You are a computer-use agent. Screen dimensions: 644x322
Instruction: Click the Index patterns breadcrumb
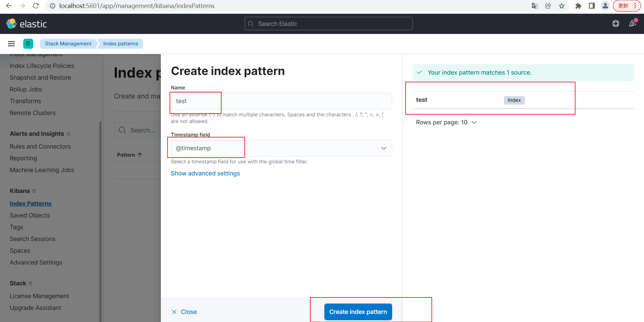tap(121, 44)
